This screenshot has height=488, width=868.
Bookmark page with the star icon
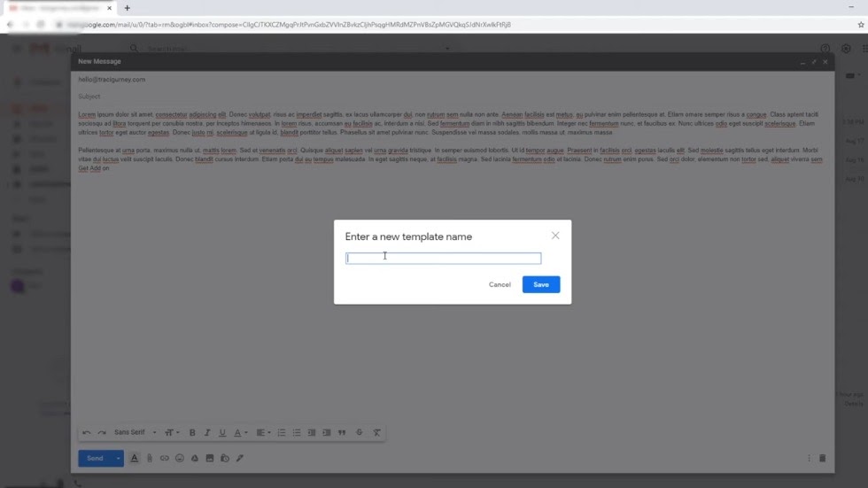(861, 24)
